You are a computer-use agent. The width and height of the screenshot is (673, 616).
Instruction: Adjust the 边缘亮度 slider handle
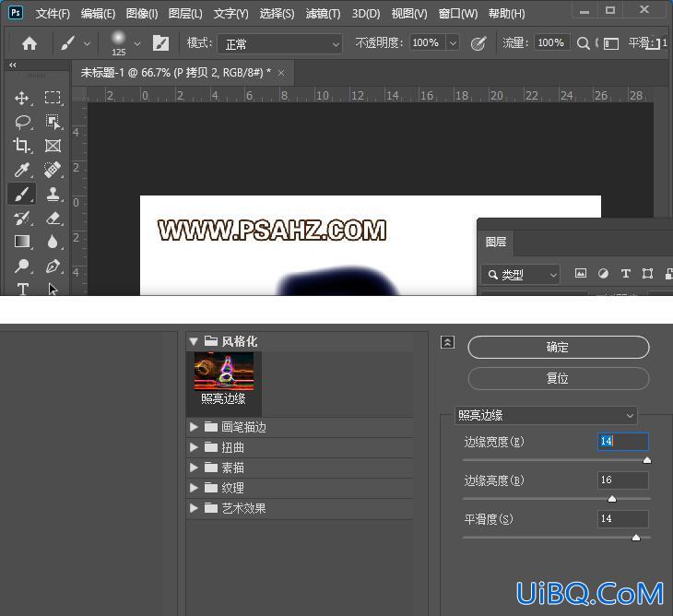coord(612,498)
